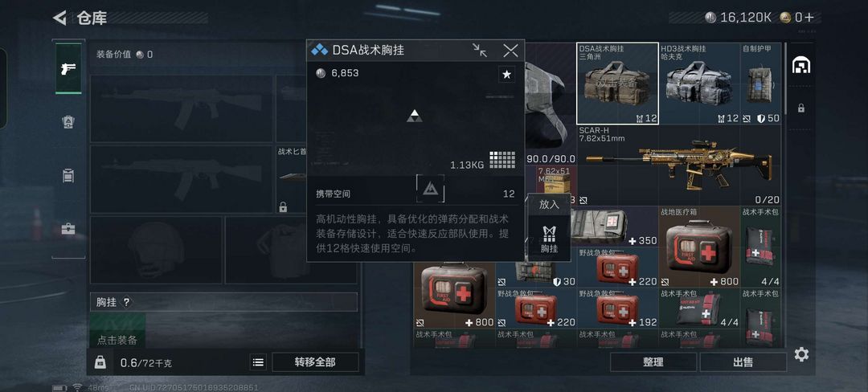Go back using the arrow beside 仓库
Screen dimensions: 868x392
59,18
